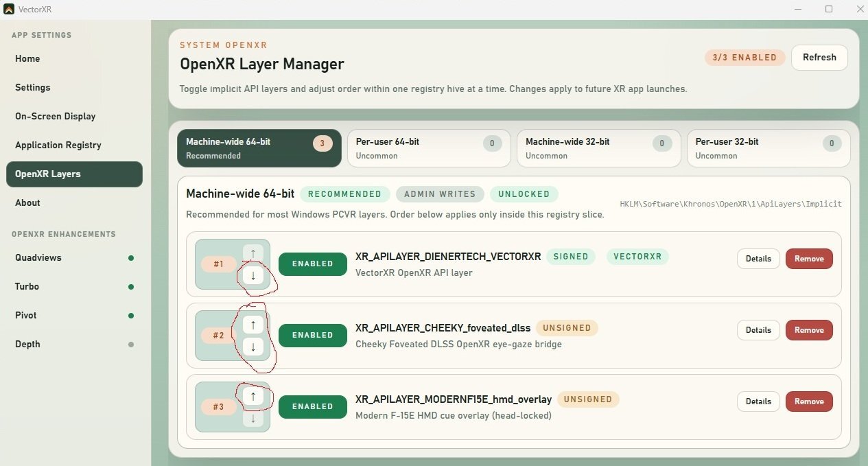Disable the CHEEKY_foveated_dlss layer
Image resolution: width=868 pixels, height=466 pixels.
click(313, 335)
